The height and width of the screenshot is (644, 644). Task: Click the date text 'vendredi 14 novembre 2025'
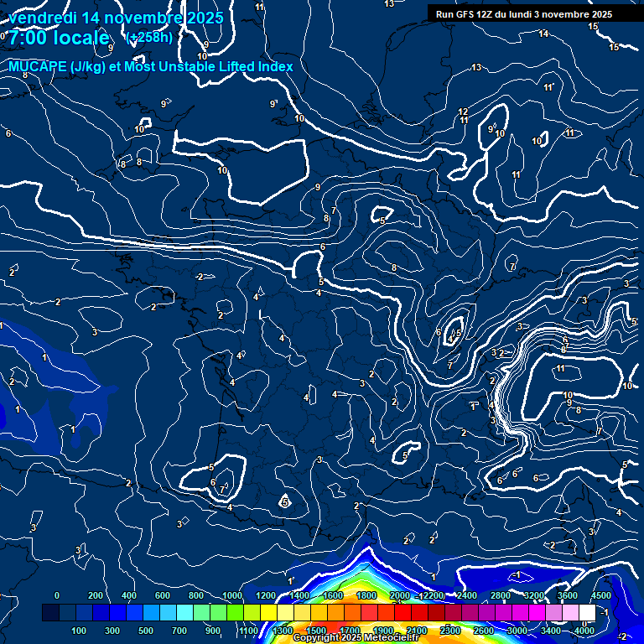pos(117,18)
